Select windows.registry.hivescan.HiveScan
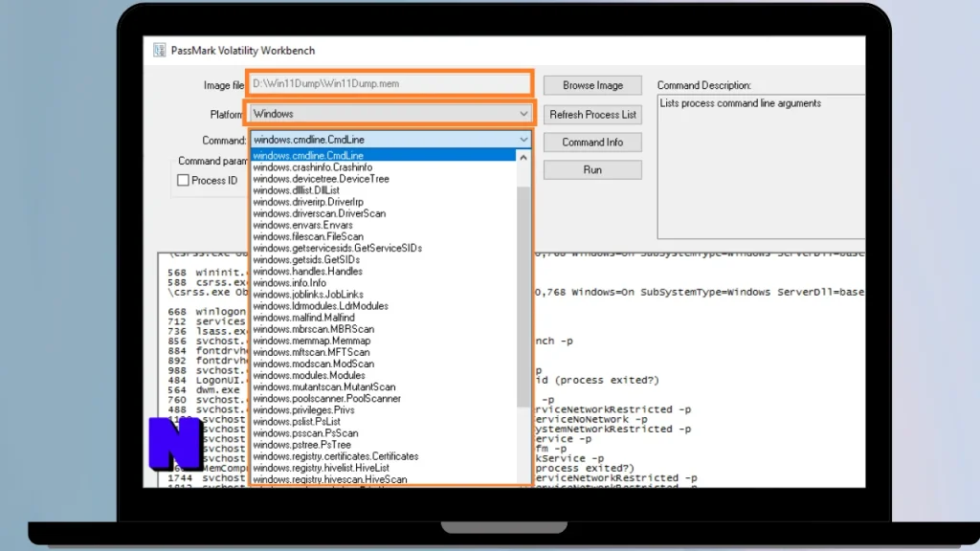This screenshot has width=980, height=551. pyautogui.click(x=384, y=479)
